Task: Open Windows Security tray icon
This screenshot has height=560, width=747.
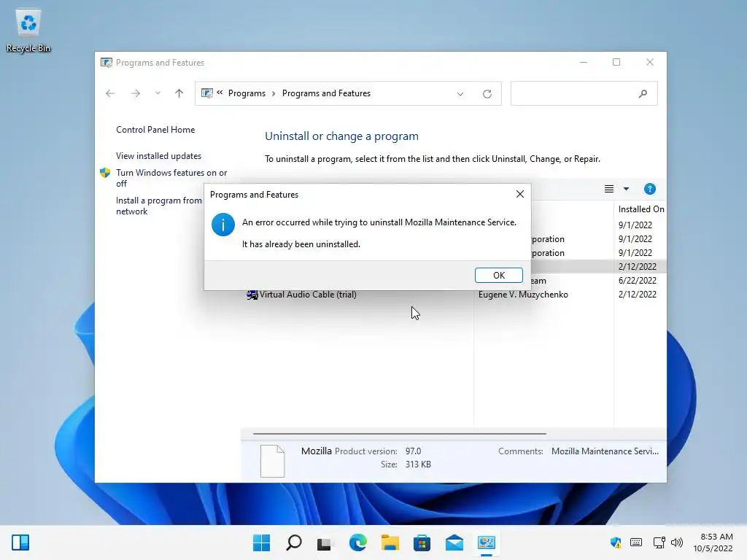Action: pyautogui.click(x=616, y=542)
